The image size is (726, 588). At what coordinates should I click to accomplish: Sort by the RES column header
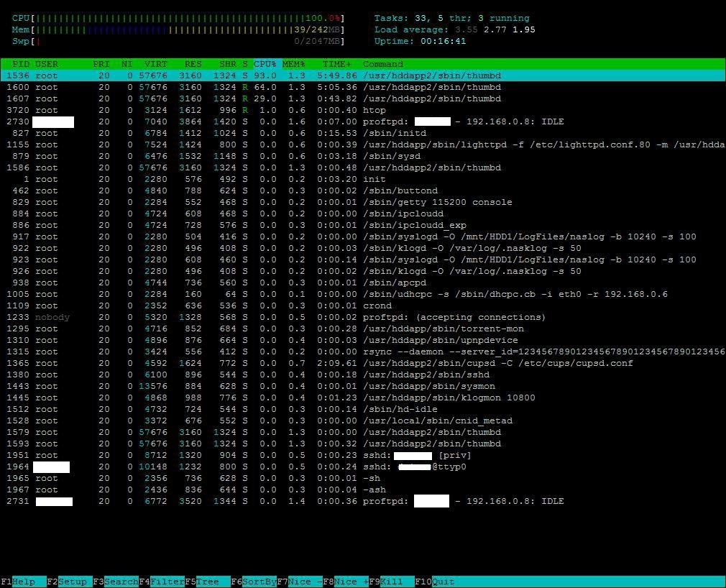pyautogui.click(x=193, y=64)
